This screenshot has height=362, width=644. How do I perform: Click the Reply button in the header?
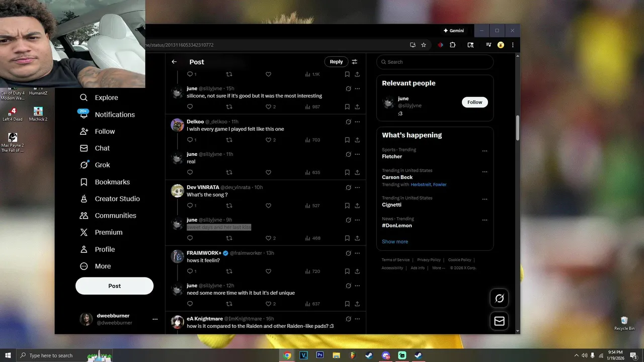coord(336,62)
